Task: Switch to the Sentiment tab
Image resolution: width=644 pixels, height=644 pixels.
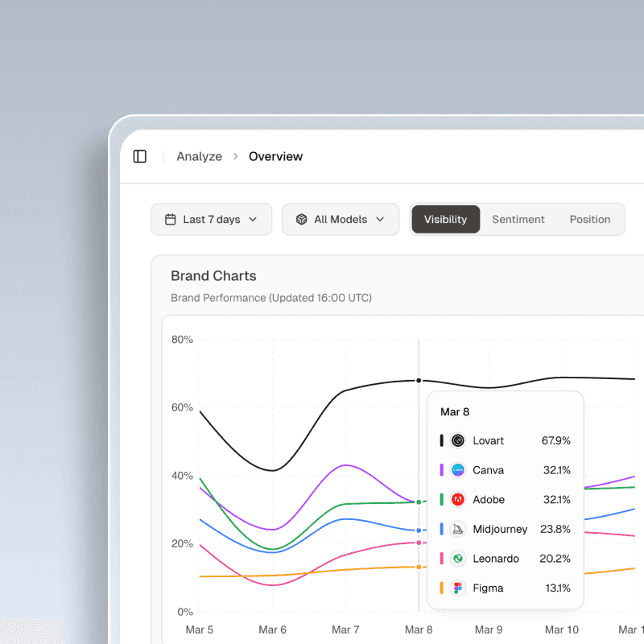Action: pyautogui.click(x=518, y=219)
